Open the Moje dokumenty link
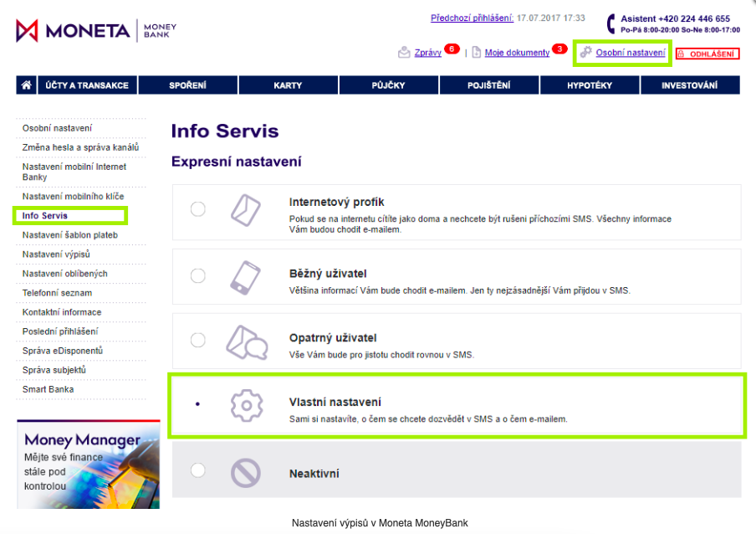This screenshot has height=534, width=756. coord(517,53)
